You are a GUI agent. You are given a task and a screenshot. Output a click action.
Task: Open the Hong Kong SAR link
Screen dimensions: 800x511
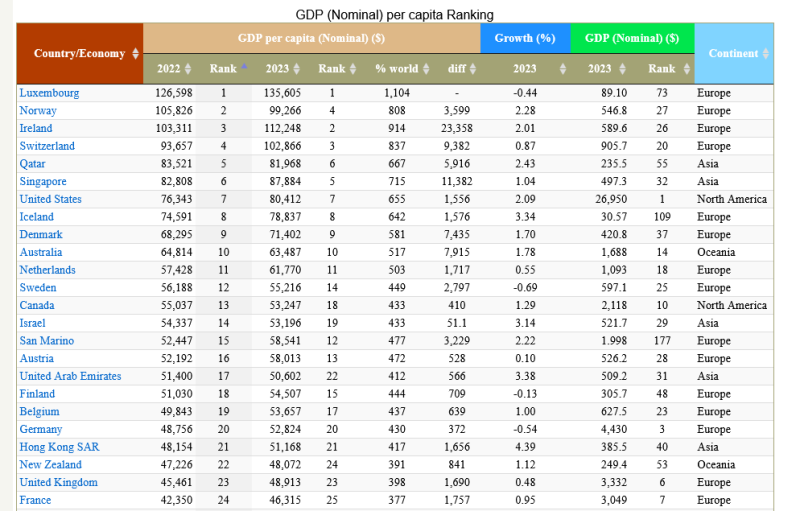pyautogui.click(x=59, y=447)
